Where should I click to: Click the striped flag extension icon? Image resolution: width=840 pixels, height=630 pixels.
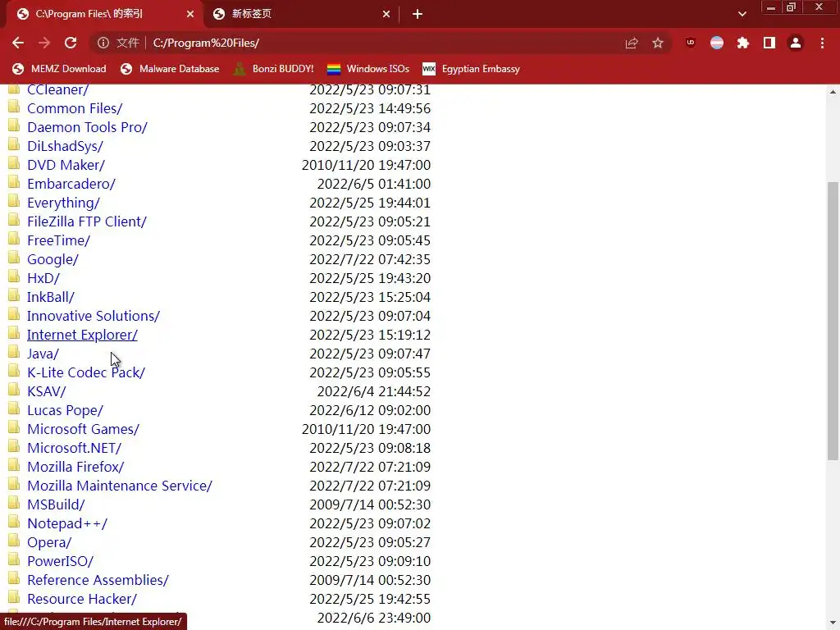717,43
